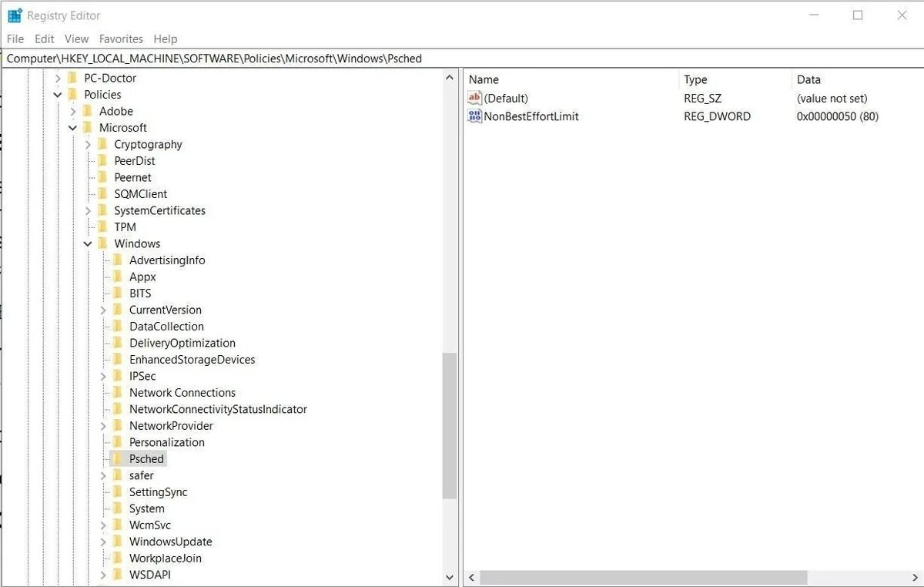
Task: Expand the Adobe key
Action: point(73,112)
